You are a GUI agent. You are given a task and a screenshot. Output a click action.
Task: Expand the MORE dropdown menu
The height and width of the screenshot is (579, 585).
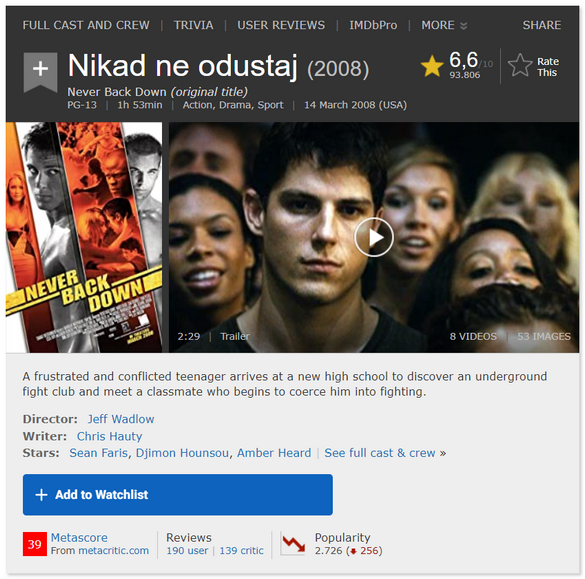[444, 25]
